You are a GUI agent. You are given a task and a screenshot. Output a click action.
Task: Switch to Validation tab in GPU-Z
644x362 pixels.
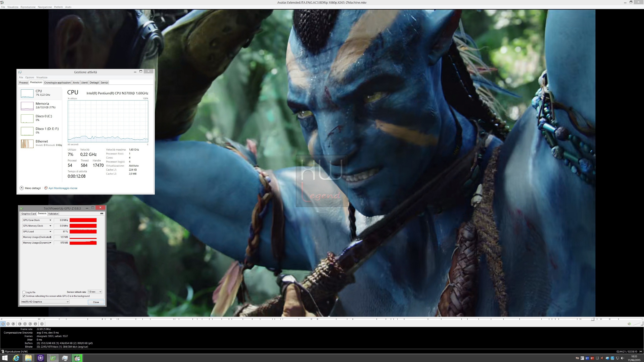(53, 214)
